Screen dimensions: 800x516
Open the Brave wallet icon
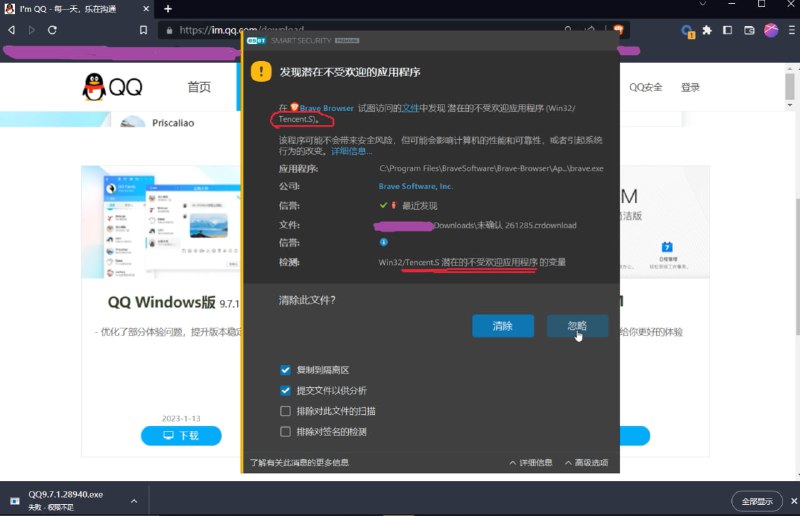click(x=749, y=30)
